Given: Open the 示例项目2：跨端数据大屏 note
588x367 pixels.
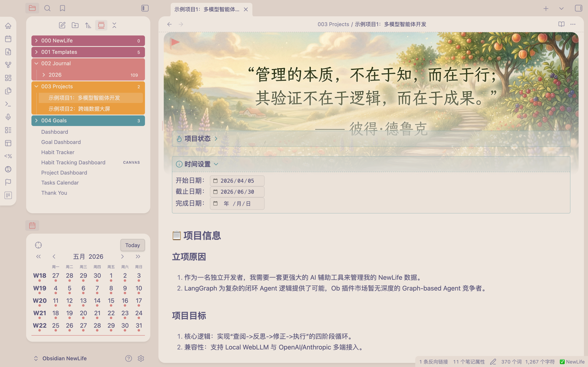Looking at the screenshot, I should click(79, 109).
